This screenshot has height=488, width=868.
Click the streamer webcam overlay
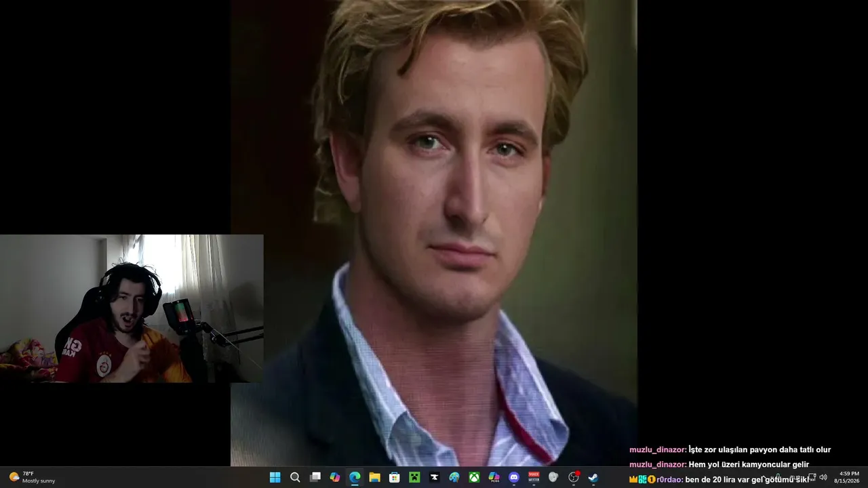132,308
